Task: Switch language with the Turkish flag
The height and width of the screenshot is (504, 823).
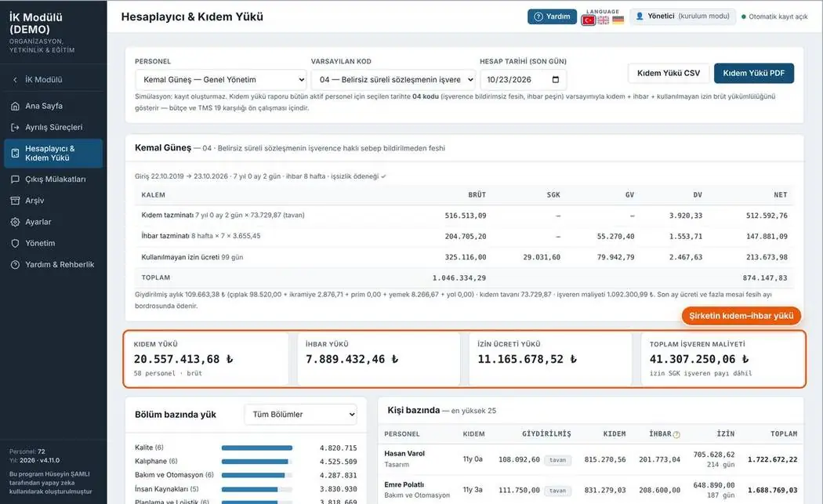Action: pyautogui.click(x=589, y=20)
